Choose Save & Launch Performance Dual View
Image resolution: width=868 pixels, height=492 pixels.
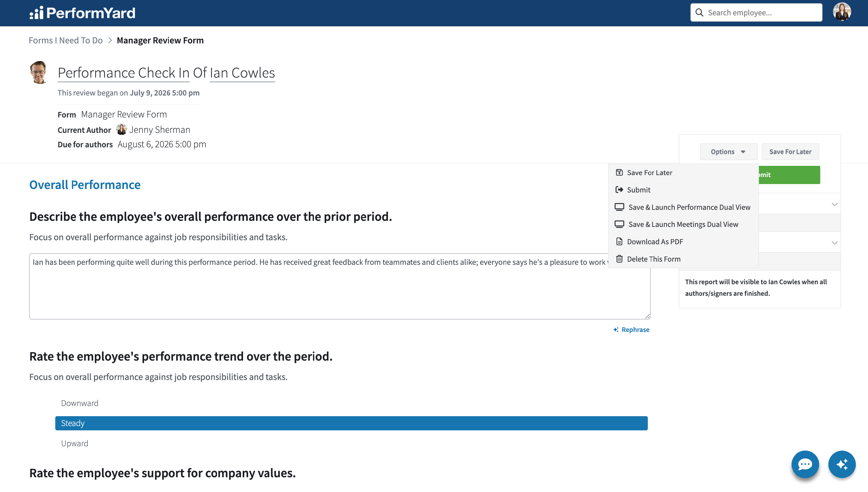[683, 207]
